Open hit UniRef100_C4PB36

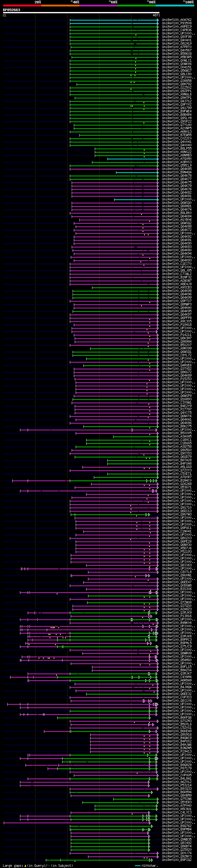177,30
